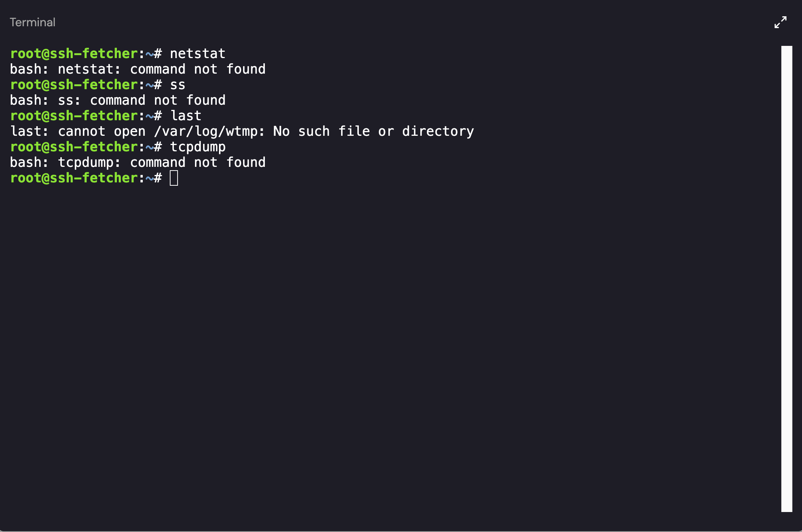Click the "bash: ss: command not found" output
802x532 pixels.
pos(118,100)
